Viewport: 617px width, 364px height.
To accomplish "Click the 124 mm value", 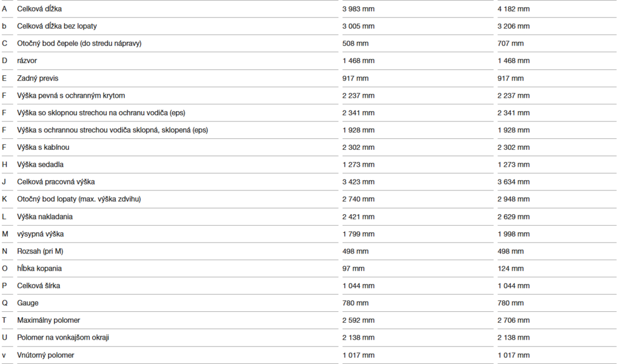I will tap(510, 268).
